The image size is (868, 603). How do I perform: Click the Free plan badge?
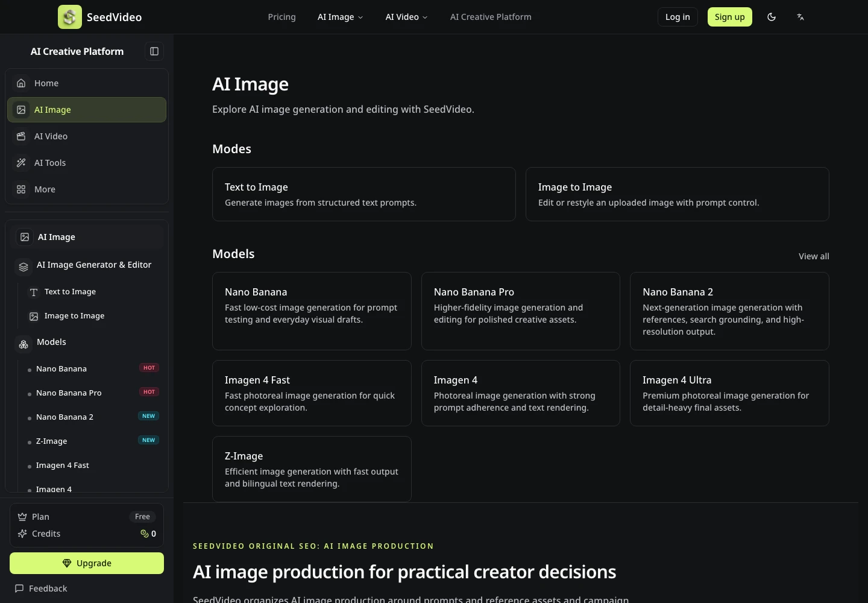click(142, 517)
